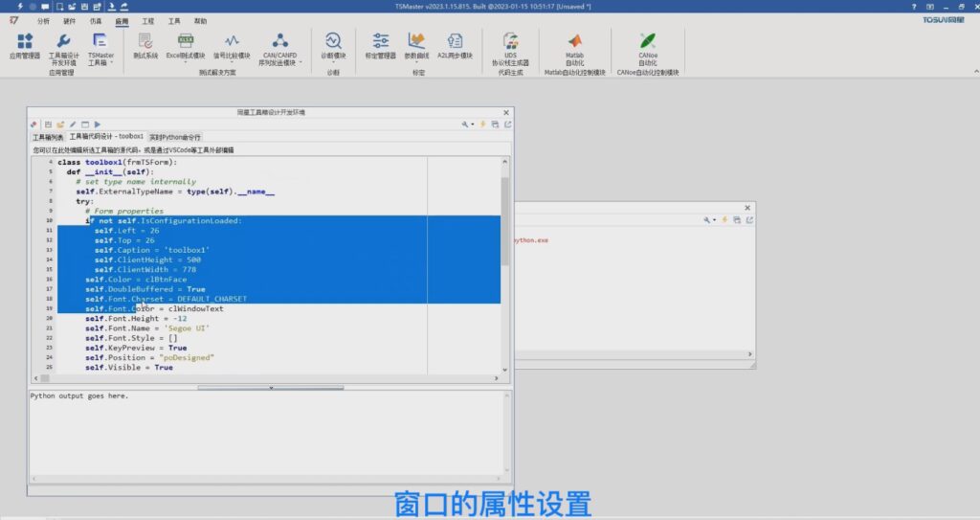Image resolution: width=980 pixels, height=520 pixels.
Task: Open the 仿真 ribbon tab
Action: (95, 20)
